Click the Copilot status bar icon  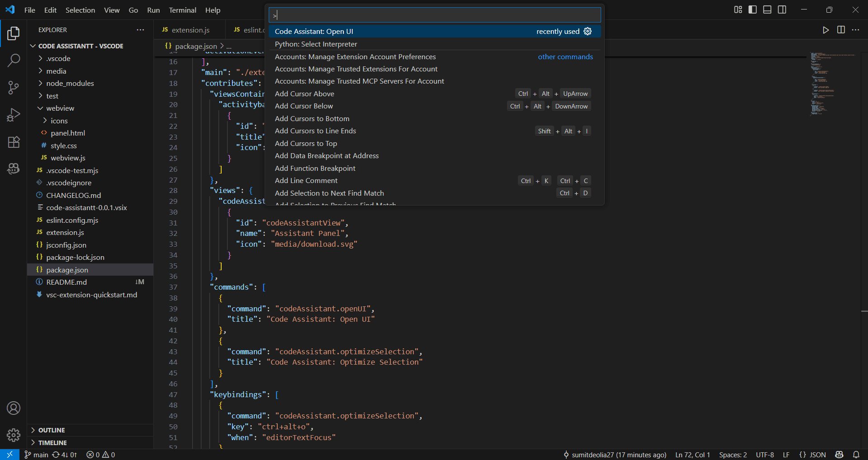pos(840,455)
